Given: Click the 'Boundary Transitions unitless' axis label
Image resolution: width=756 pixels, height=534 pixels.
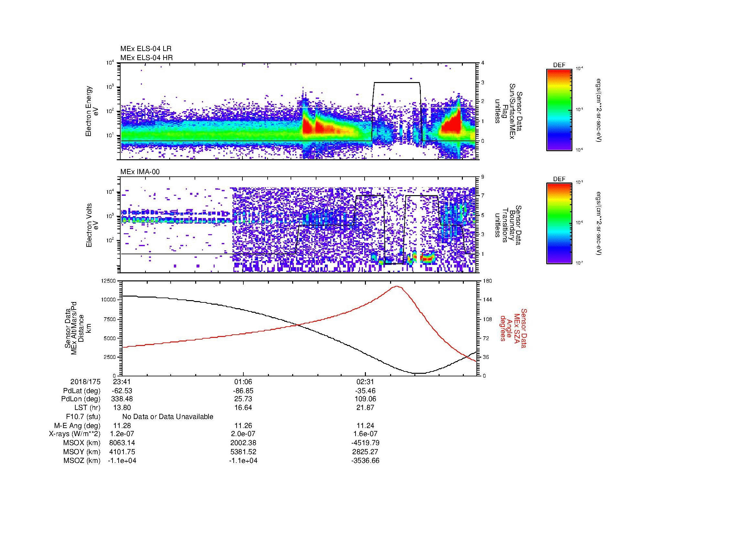Looking at the screenshot, I should [508, 226].
